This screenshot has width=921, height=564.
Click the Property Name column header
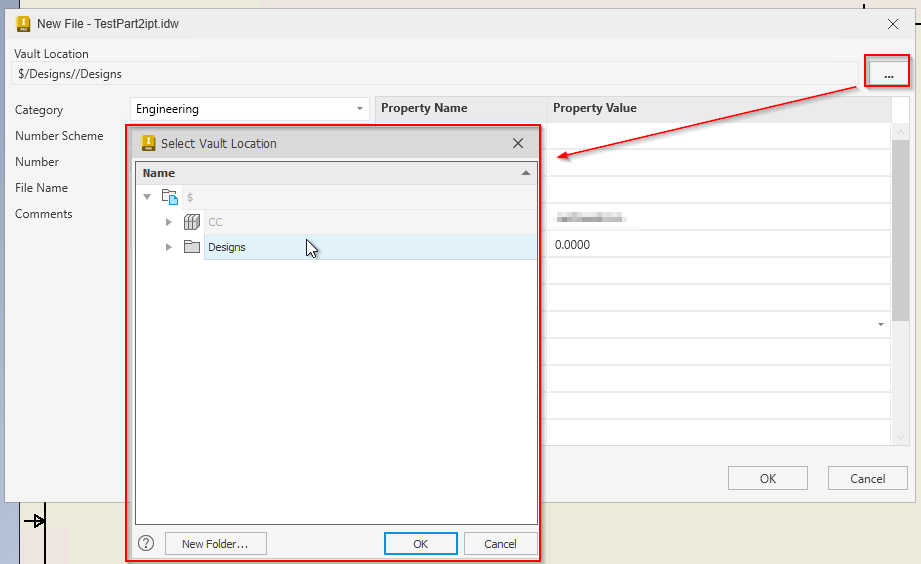(461, 109)
